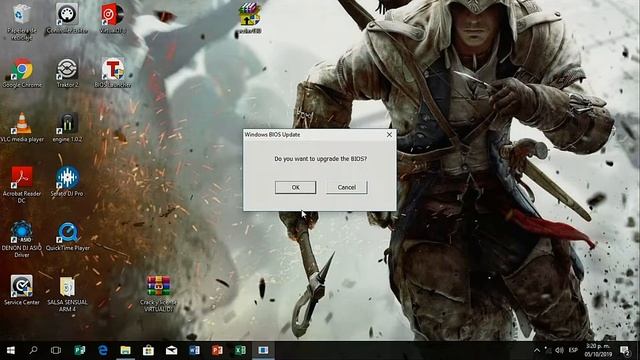Open Excel from the taskbar
The image size is (640, 360).
240,350
